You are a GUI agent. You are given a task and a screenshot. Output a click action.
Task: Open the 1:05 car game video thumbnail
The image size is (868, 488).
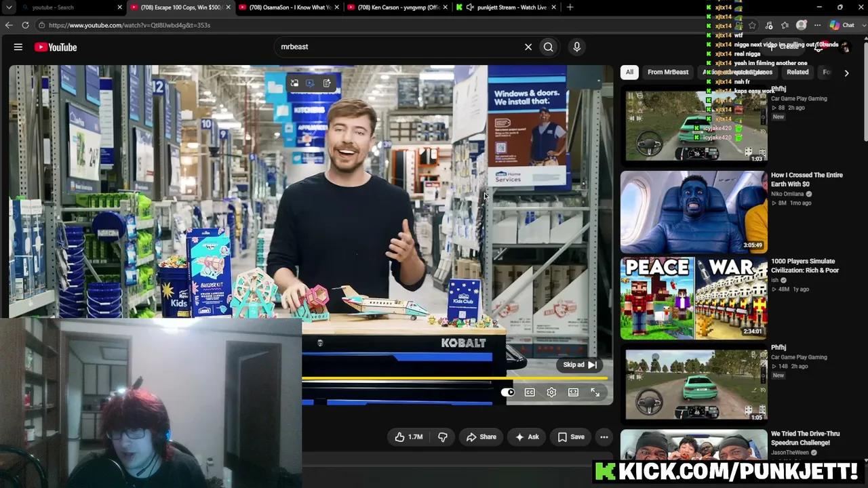694,384
